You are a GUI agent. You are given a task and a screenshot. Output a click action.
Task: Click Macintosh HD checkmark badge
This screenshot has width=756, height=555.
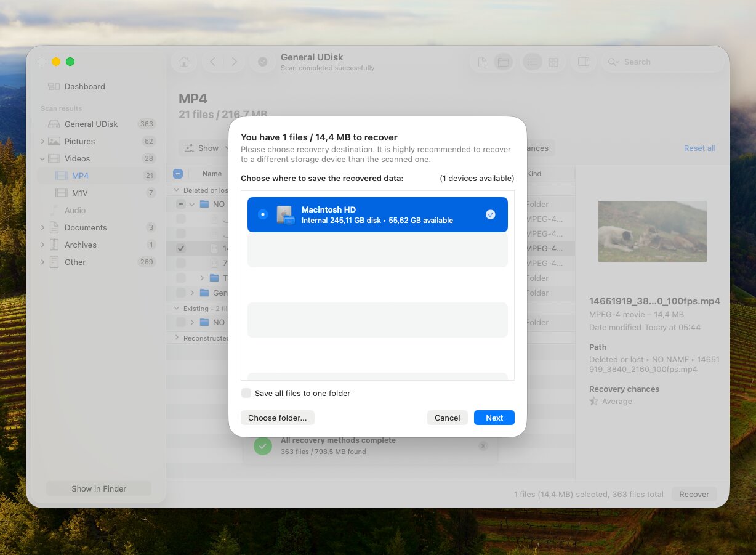(490, 214)
